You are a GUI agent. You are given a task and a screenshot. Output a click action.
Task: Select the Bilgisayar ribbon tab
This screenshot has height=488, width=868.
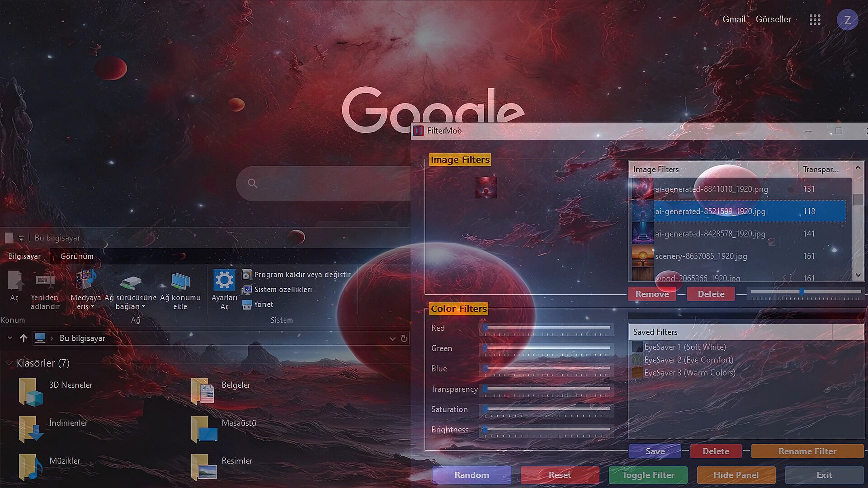click(x=24, y=256)
